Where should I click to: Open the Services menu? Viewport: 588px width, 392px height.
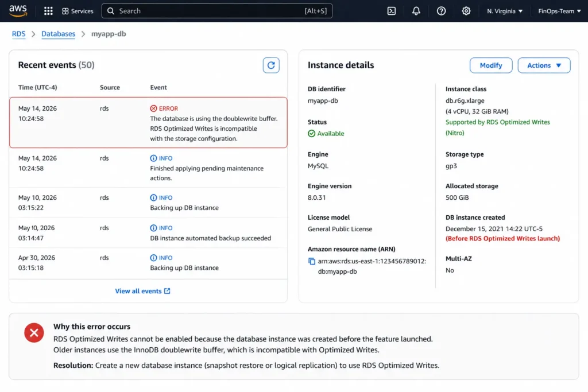[78, 11]
